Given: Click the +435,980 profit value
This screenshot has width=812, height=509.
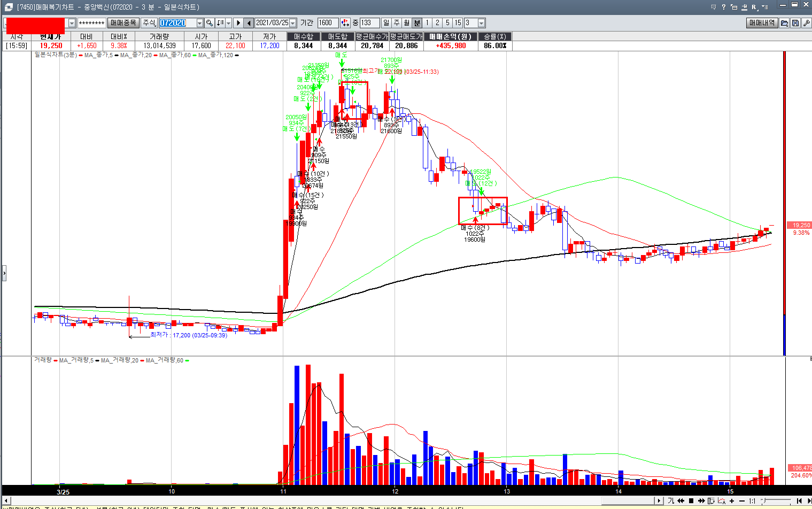Looking at the screenshot, I should coord(451,45).
